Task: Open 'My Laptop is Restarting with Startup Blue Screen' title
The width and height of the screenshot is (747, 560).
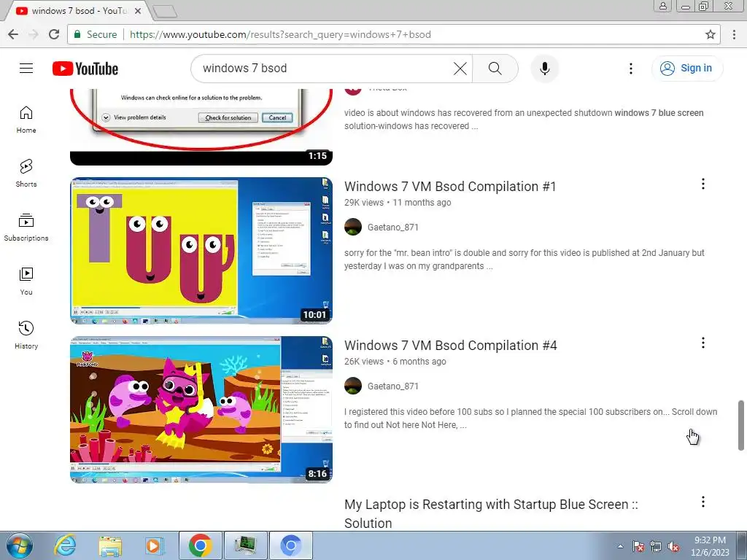Action: pos(491,513)
